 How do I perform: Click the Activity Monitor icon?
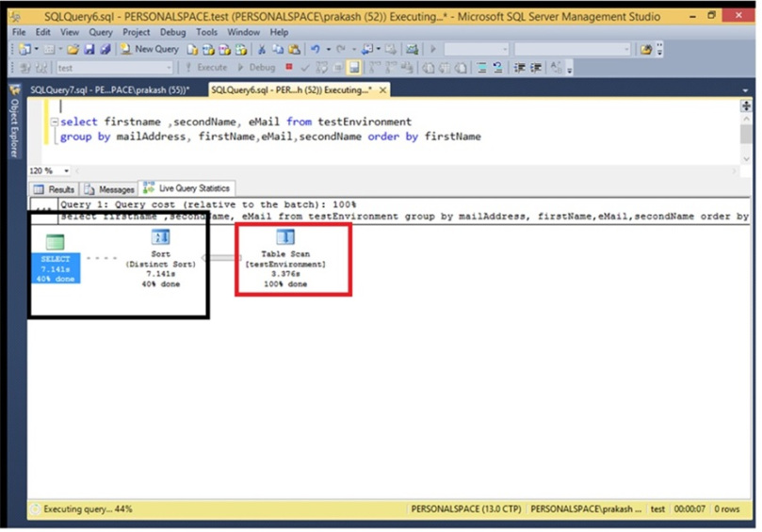(413, 49)
